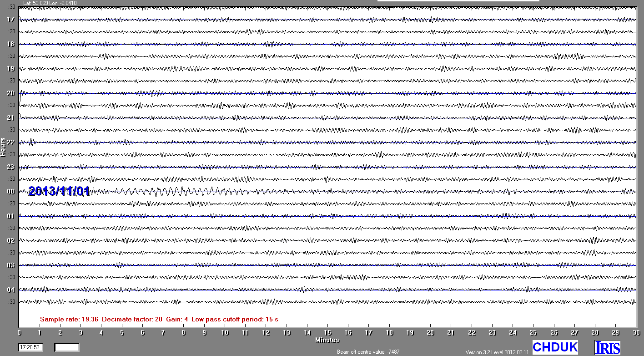Click the Sample rate parameter text
The width and height of the screenshot is (644, 356).
click(x=159, y=320)
